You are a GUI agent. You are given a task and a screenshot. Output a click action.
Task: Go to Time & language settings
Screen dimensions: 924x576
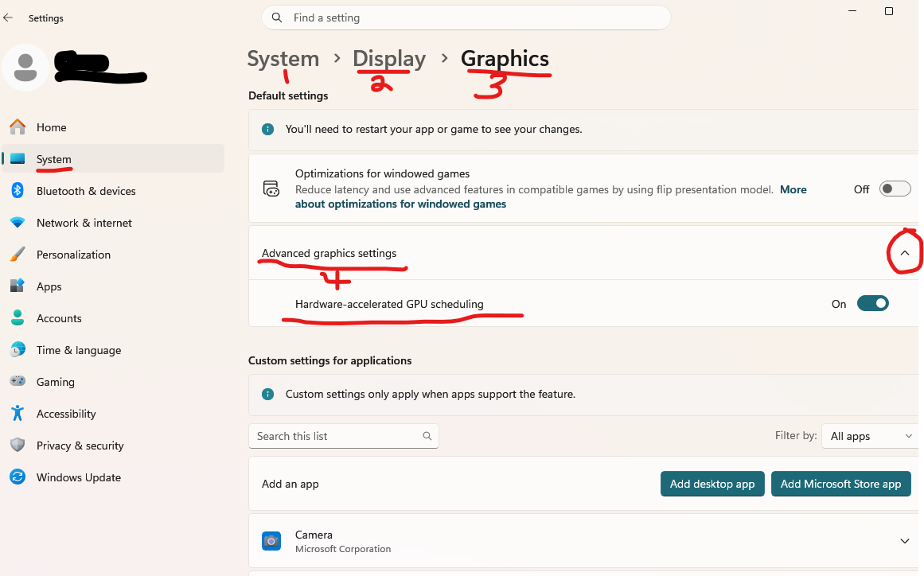pyautogui.click(x=113, y=350)
